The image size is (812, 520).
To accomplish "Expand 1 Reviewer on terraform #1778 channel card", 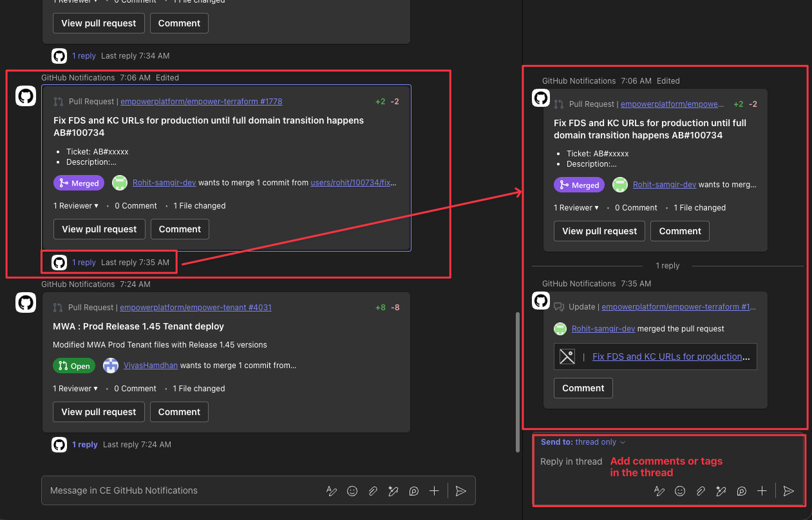I will pos(76,206).
